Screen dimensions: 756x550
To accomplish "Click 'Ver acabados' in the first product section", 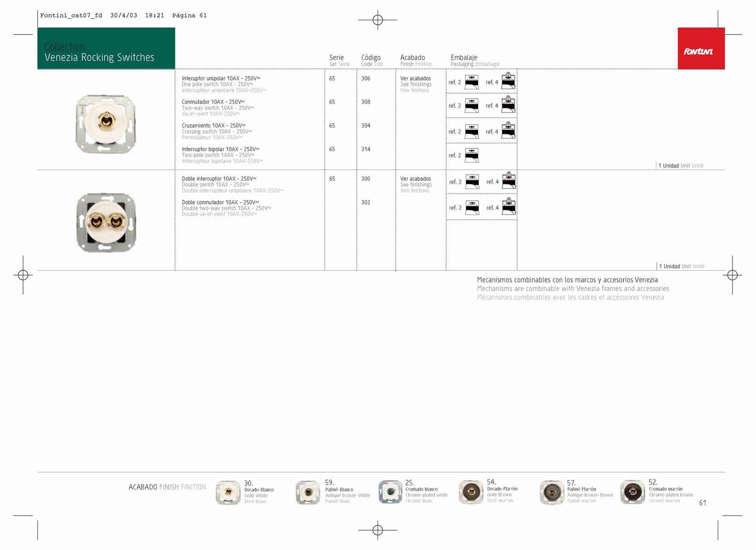I will (x=415, y=78).
